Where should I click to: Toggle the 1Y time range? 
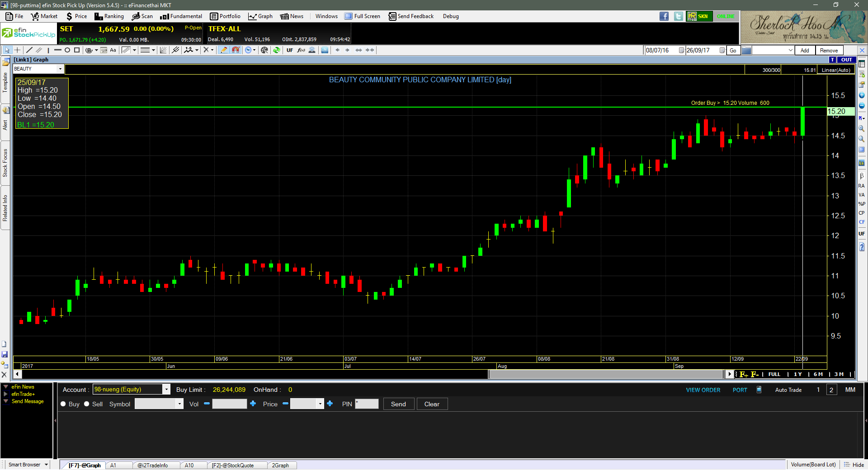pyautogui.click(x=797, y=374)
